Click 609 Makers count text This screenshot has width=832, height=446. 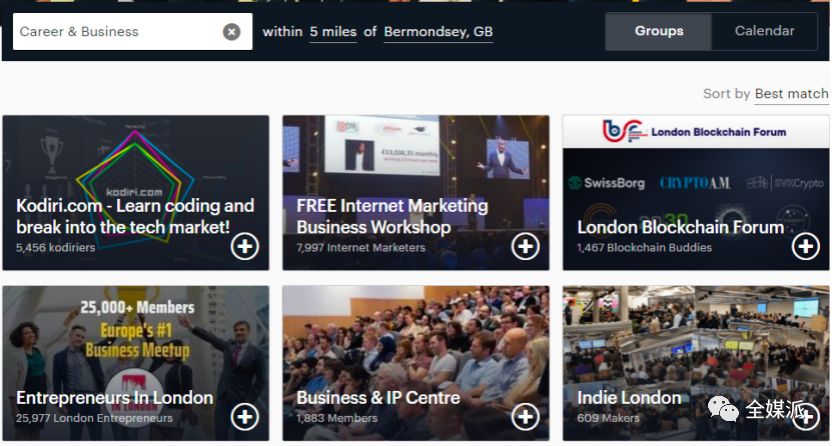(608, 418)
